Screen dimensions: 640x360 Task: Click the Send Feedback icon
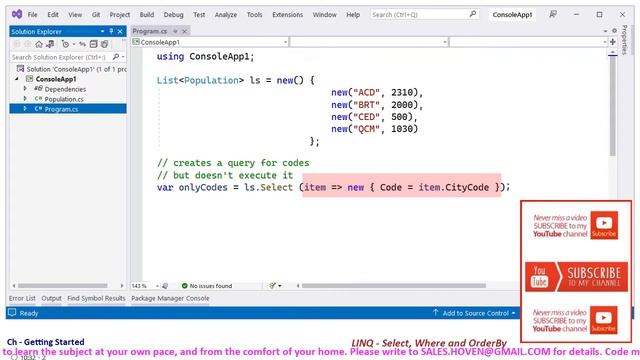tap(553, 14)
